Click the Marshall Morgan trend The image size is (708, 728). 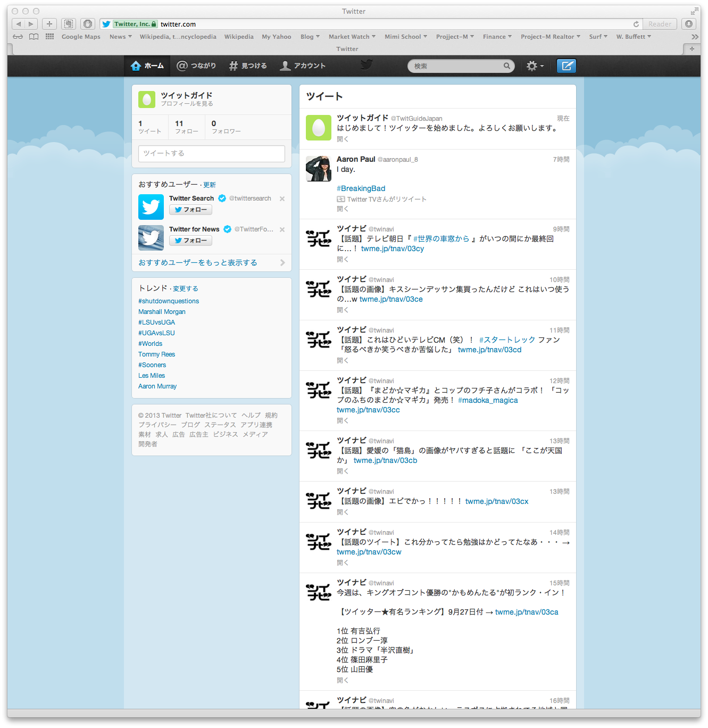click(162, 312)
